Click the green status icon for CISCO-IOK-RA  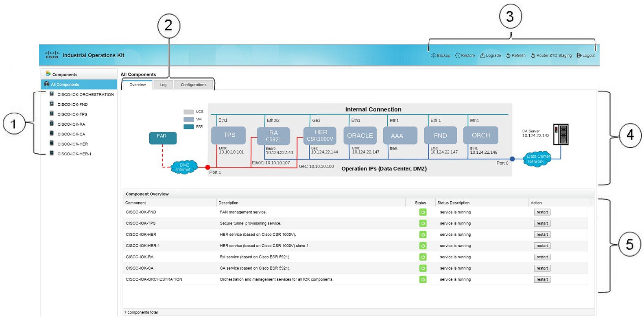[x=423, y=257]
